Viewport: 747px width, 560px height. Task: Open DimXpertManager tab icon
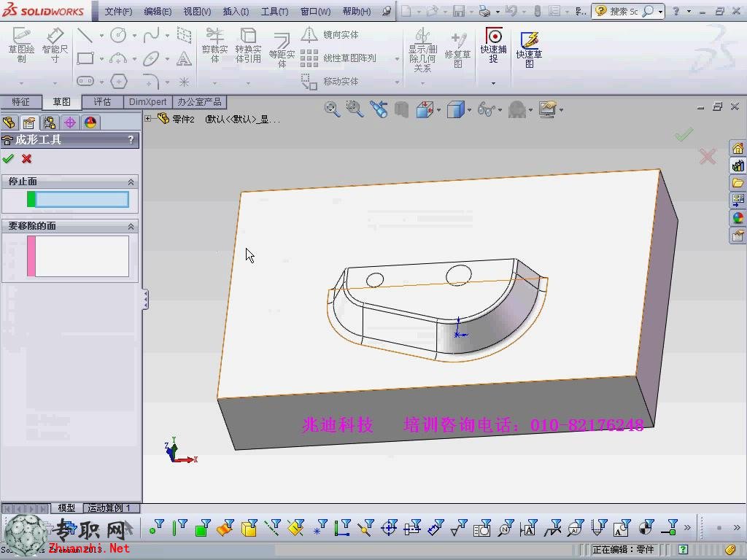[x=70, y=122]
